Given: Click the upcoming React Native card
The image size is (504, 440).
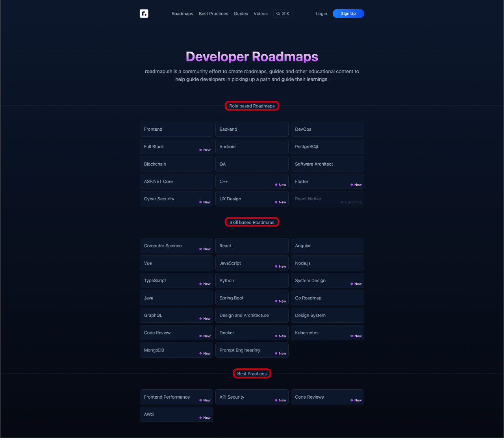Looking at the screenshot, I should 328,199.
